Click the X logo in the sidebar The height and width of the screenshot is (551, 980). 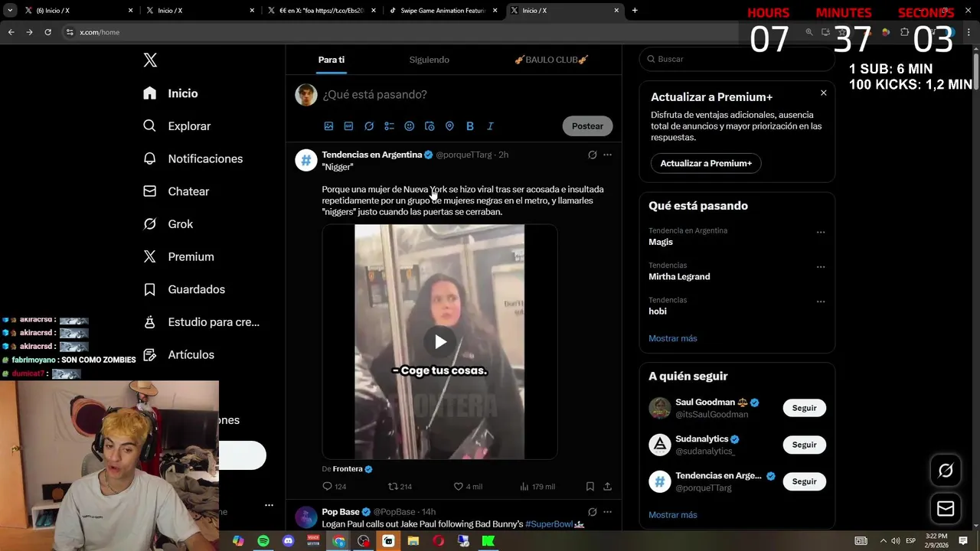(150, 60)
